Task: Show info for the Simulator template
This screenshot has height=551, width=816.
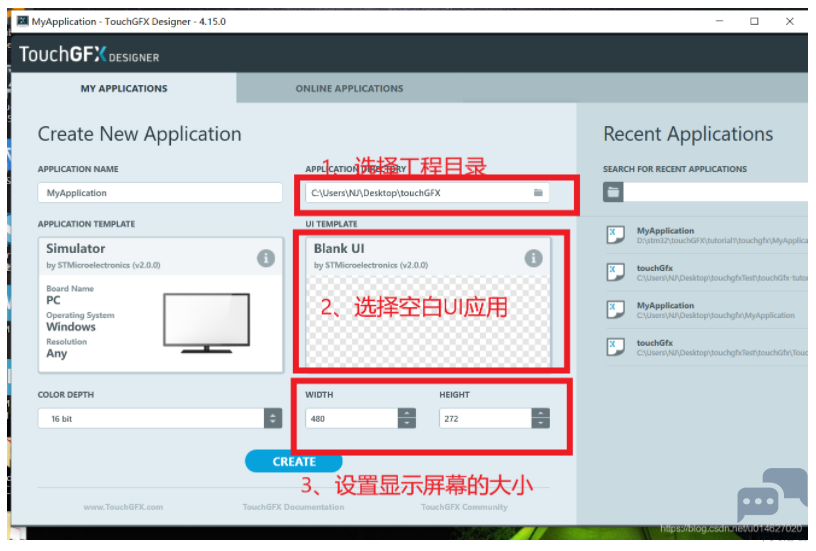Action: [x=266, y=258]
